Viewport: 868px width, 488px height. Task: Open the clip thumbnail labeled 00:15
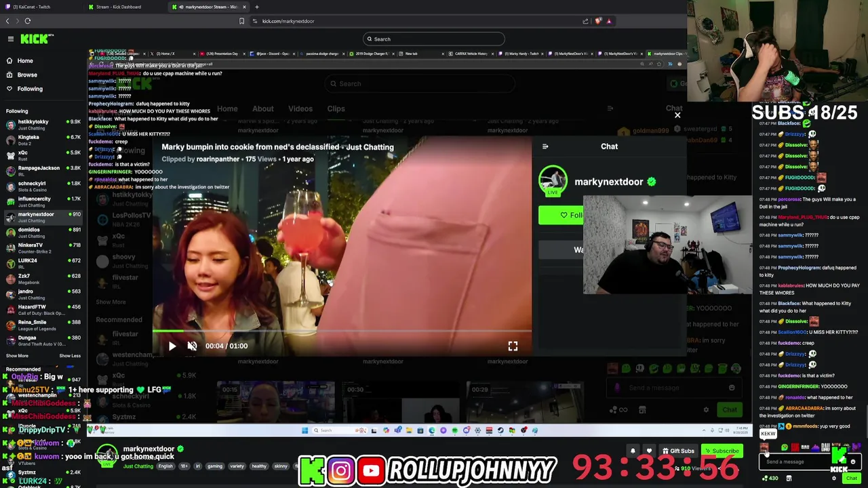coord(275,401)
